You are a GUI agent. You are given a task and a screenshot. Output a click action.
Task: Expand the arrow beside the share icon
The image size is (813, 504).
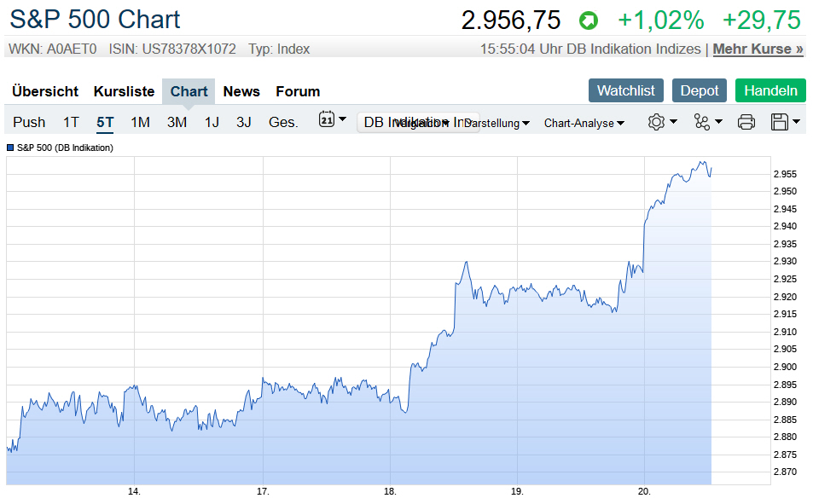[x=718, y=122]
